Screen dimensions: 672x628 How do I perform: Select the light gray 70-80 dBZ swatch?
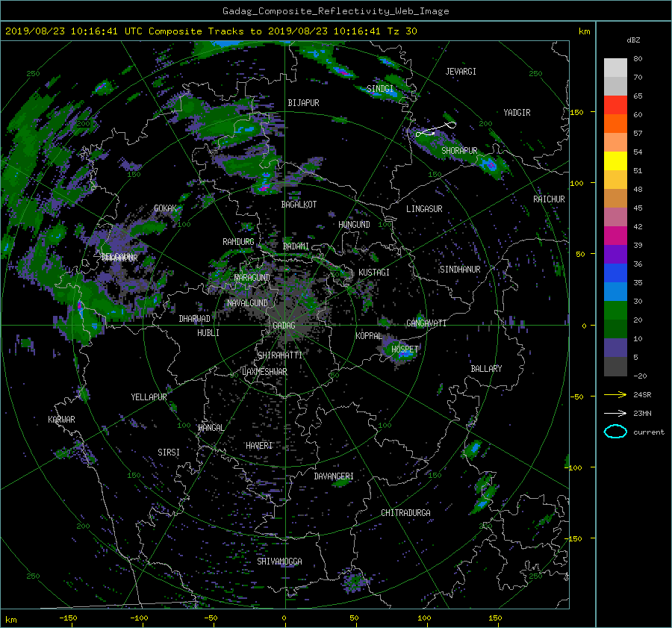click(615, 68)
